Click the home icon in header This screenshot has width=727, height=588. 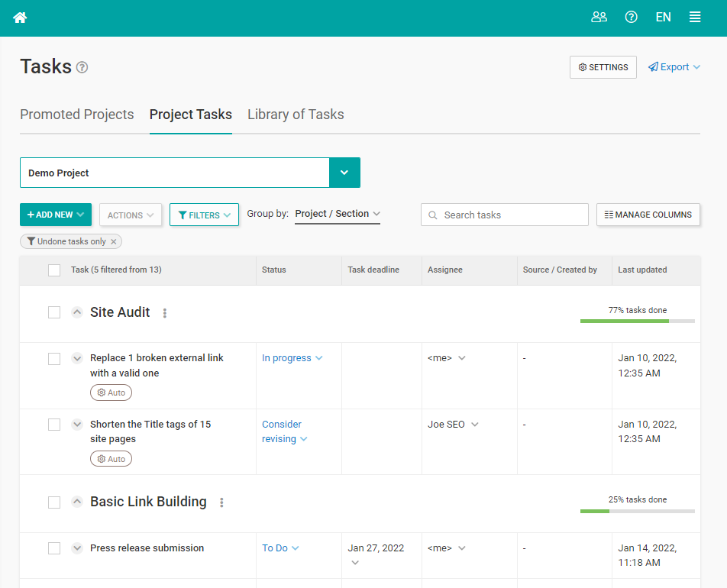tap(20, 18)
